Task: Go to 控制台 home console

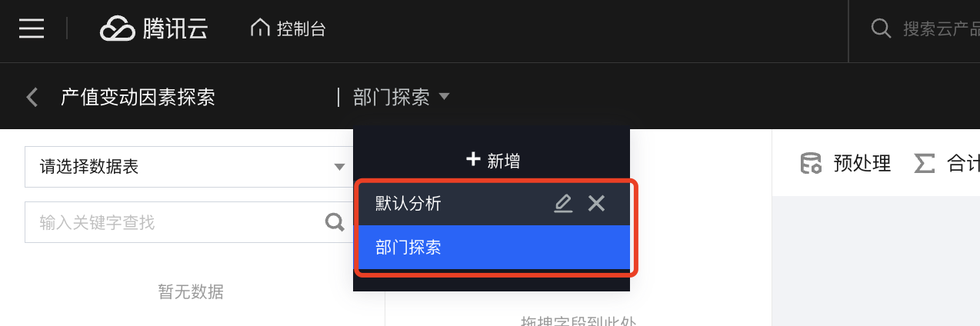Action: pos(288,29)
